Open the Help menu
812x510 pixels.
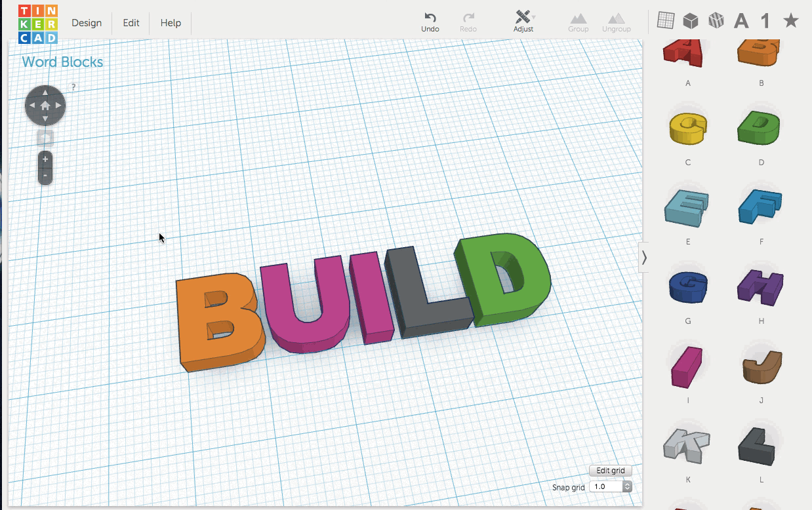pyautogui.click(x=171, y=23)
